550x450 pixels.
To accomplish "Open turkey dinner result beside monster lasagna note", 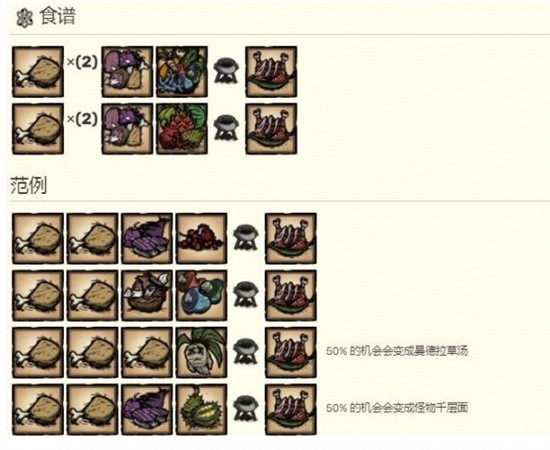I will pos(290,409).
